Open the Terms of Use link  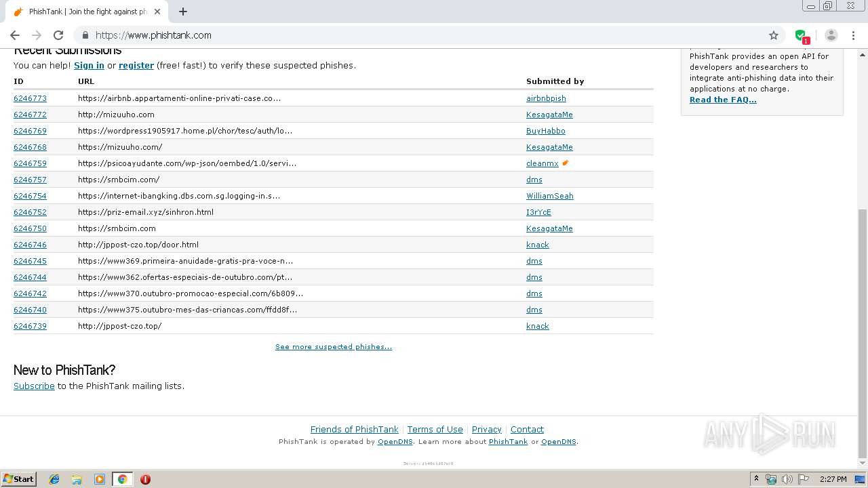[x=435, y=429]
